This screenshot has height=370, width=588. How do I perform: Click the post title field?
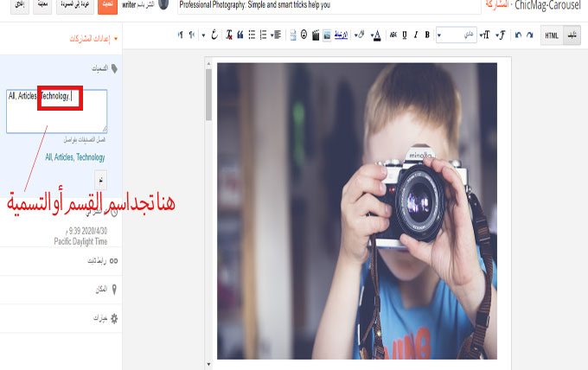point(329,6)
